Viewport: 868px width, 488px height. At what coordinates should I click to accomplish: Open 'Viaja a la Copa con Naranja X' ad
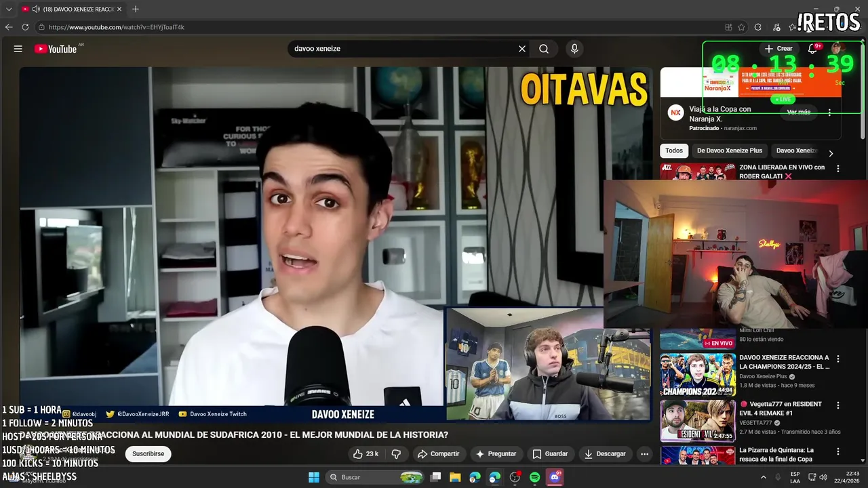(720, 114)
